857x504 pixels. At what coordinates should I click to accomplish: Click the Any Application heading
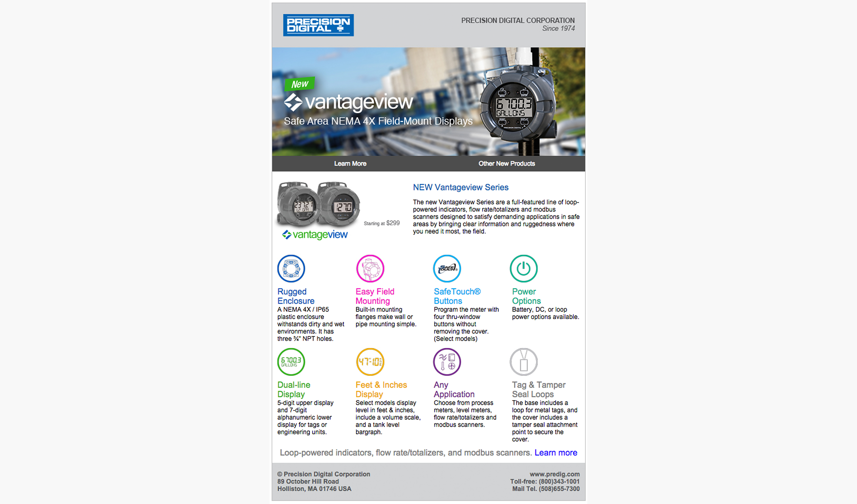[x=454, y=389]
